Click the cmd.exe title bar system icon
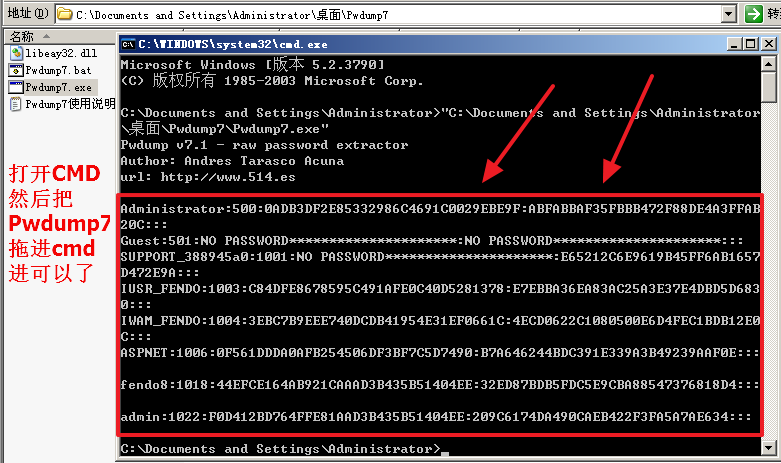The width and height of the screenshot is (781, 463). [128, 44]
